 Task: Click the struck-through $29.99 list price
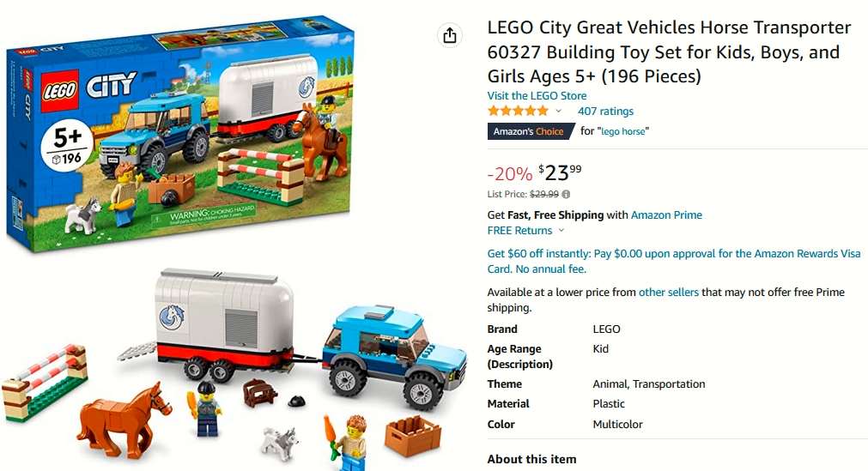544,194
